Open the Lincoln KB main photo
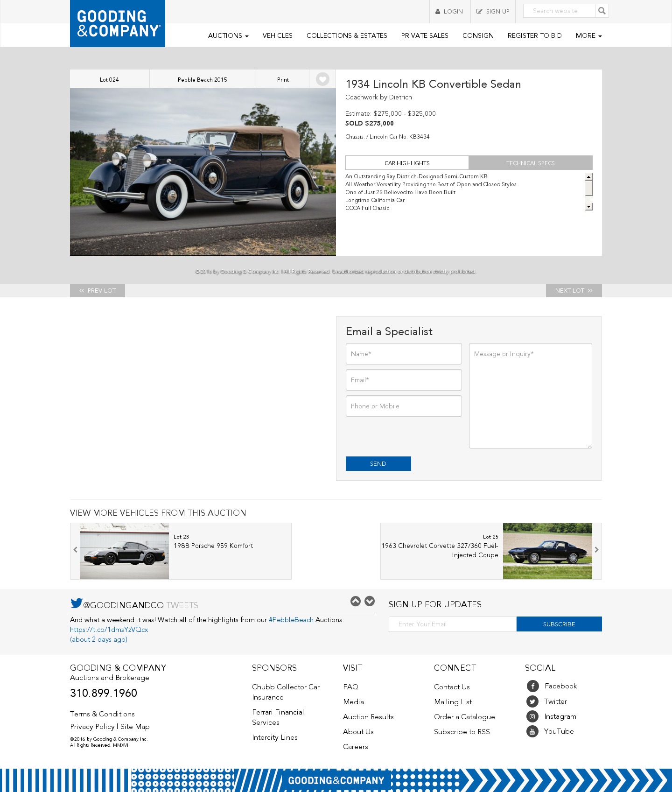 point(203,172)
